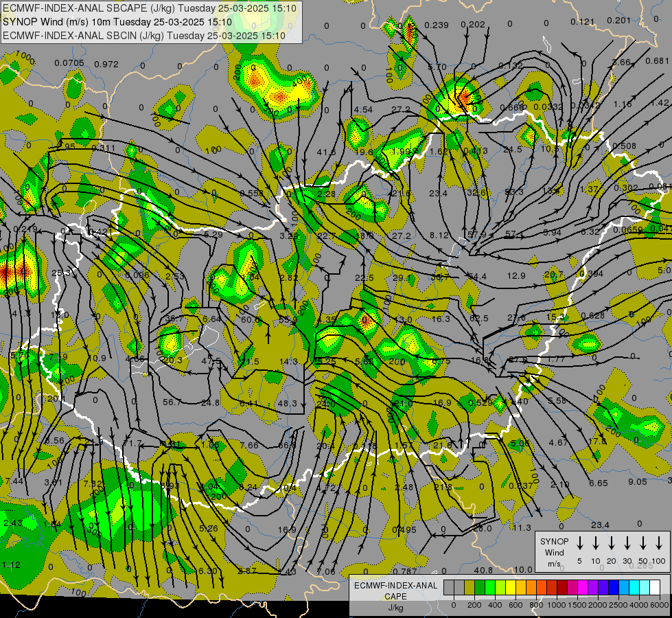Click the '600' tick label on CAPE scale
Image resolution: width=672 pixels, height=618 pixels.
point(515,605)
